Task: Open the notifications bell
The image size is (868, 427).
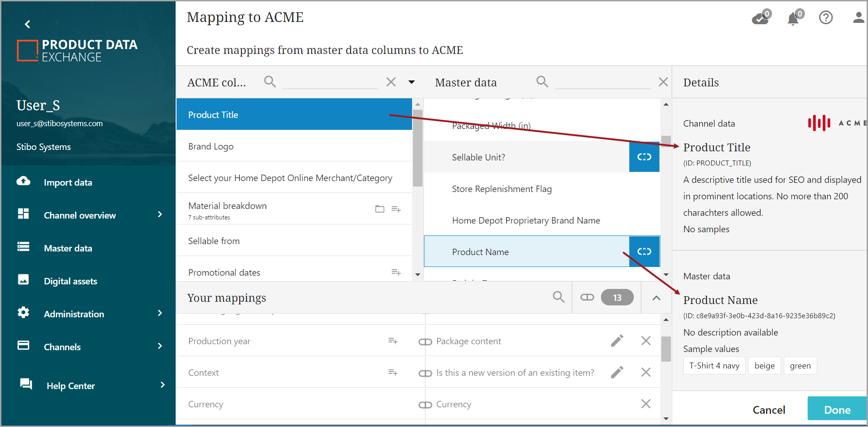Action: (x=794, y=18)
